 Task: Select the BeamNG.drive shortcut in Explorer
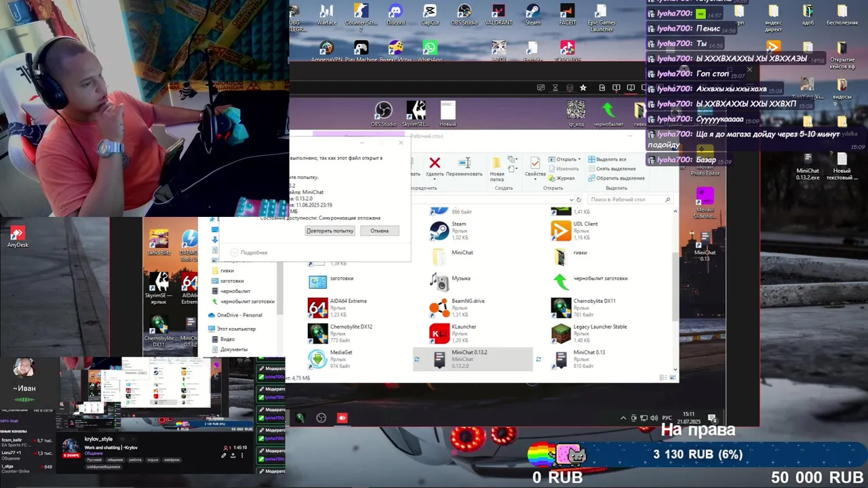click(468, 308)
